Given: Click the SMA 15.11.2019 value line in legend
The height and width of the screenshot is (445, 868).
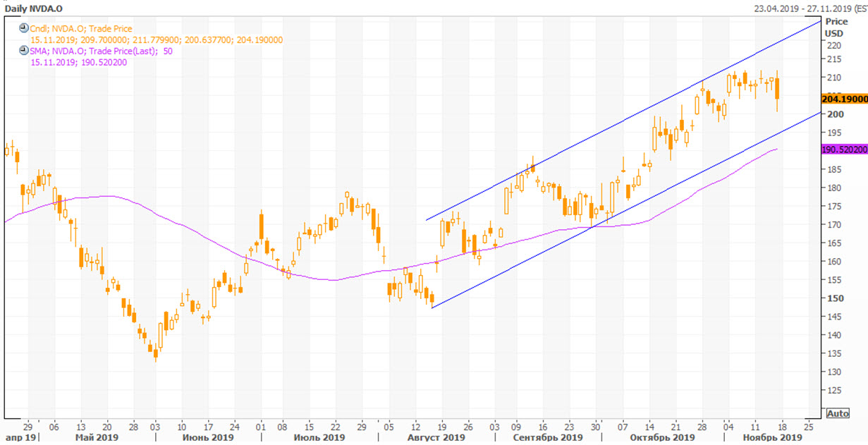Looking at the screenshot, I should click(78, 63).
